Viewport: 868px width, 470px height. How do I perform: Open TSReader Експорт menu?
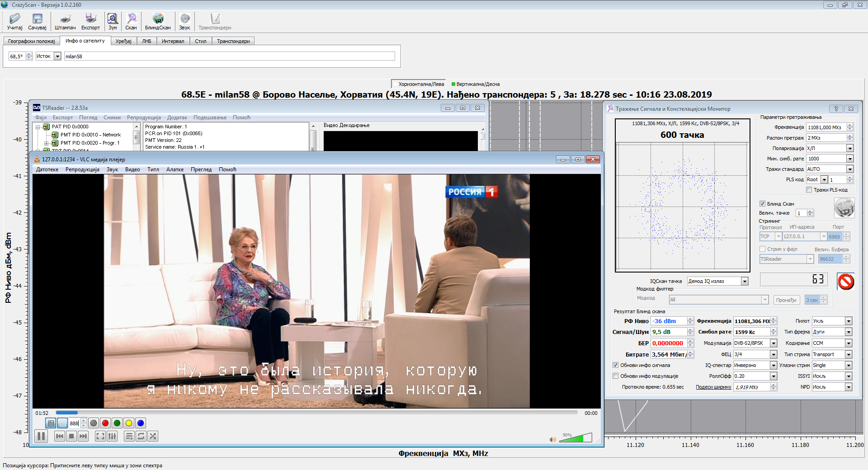click(63, 117)
